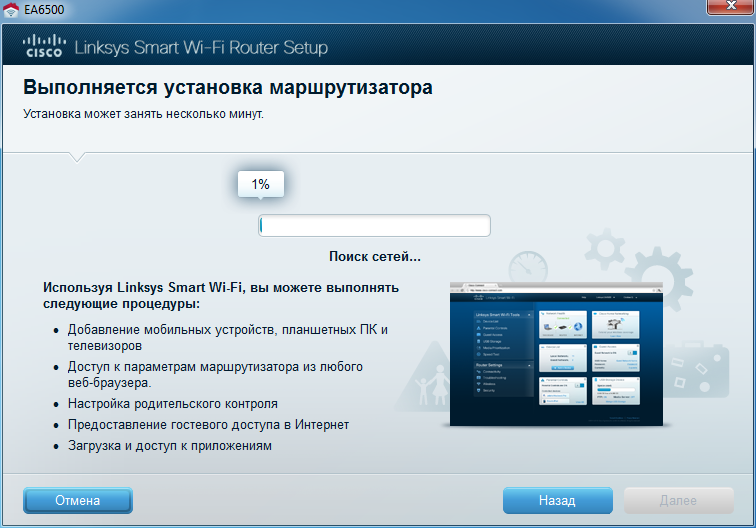Click the disabled Далее button
Screen dimensions: 756x528
coord(678,501)
